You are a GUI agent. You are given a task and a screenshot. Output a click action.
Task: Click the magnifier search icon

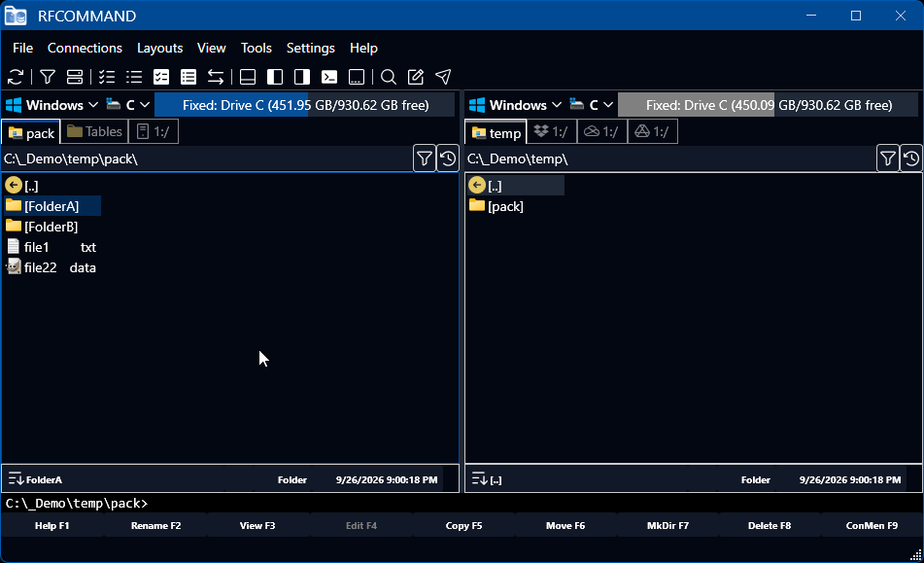[x=389, y=77]
